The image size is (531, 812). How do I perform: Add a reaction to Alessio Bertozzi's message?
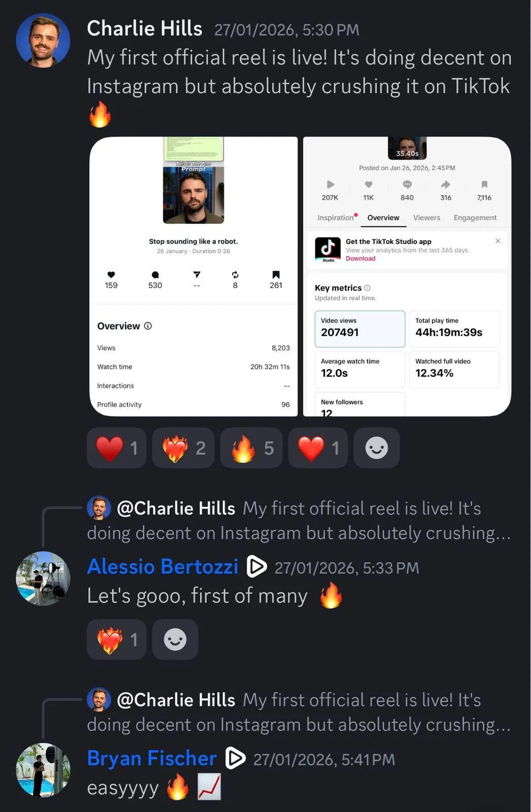coord(175,639)
